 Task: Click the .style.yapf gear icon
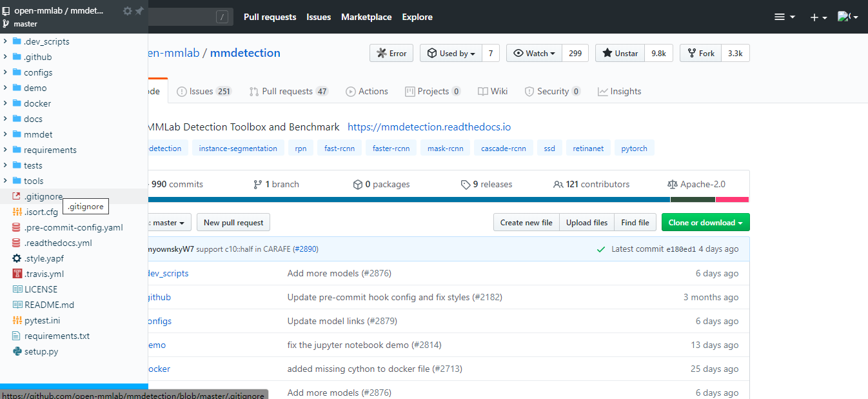pos(17,258)
